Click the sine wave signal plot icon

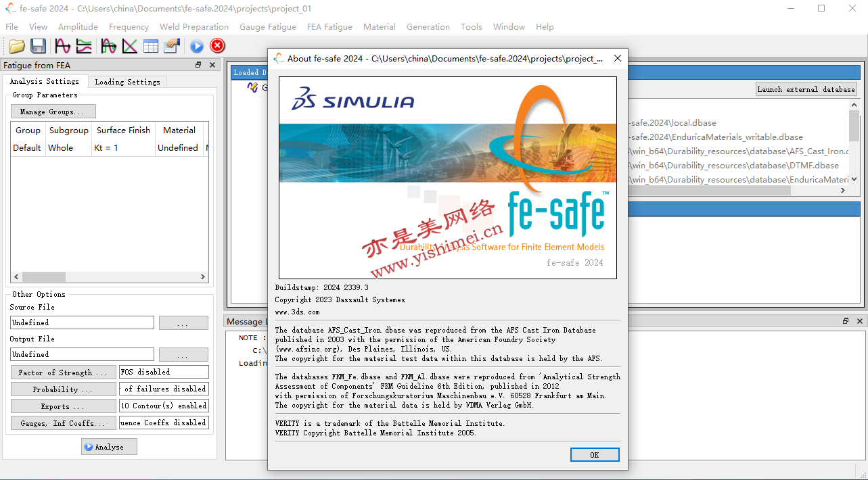pos(63,46)
